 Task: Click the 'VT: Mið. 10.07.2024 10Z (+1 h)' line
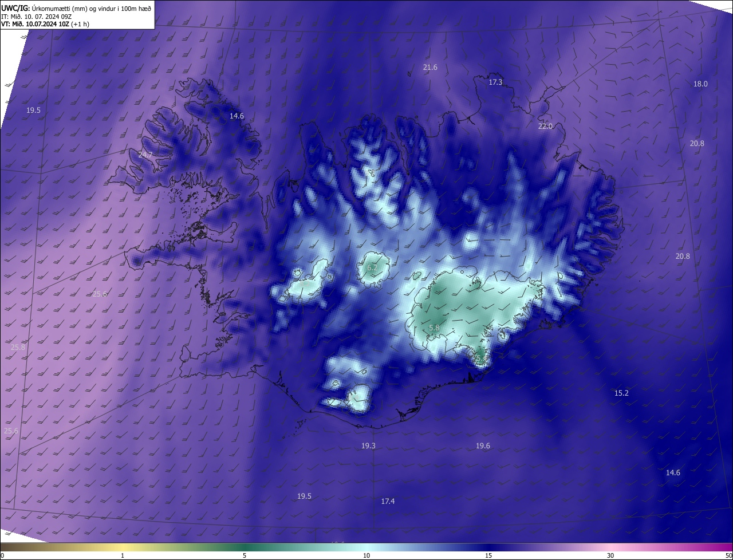pos(45,24)
